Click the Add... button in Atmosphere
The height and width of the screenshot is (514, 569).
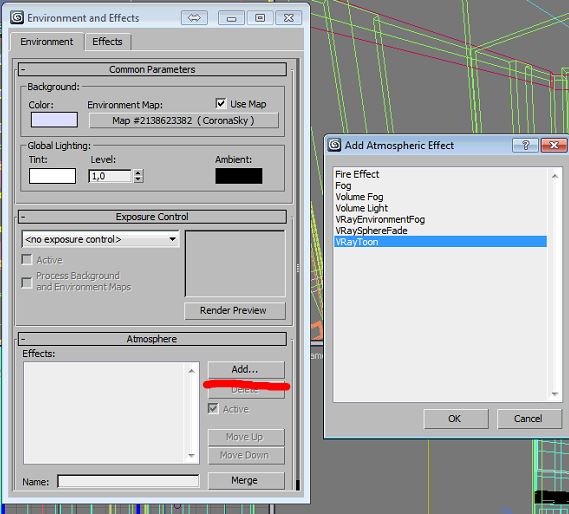[x=246, y=370]
